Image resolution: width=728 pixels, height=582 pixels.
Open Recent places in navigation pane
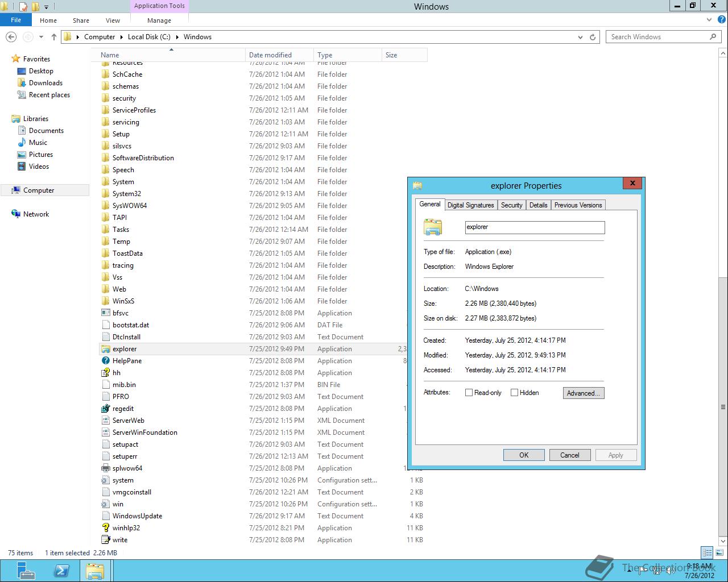[49, 95]
